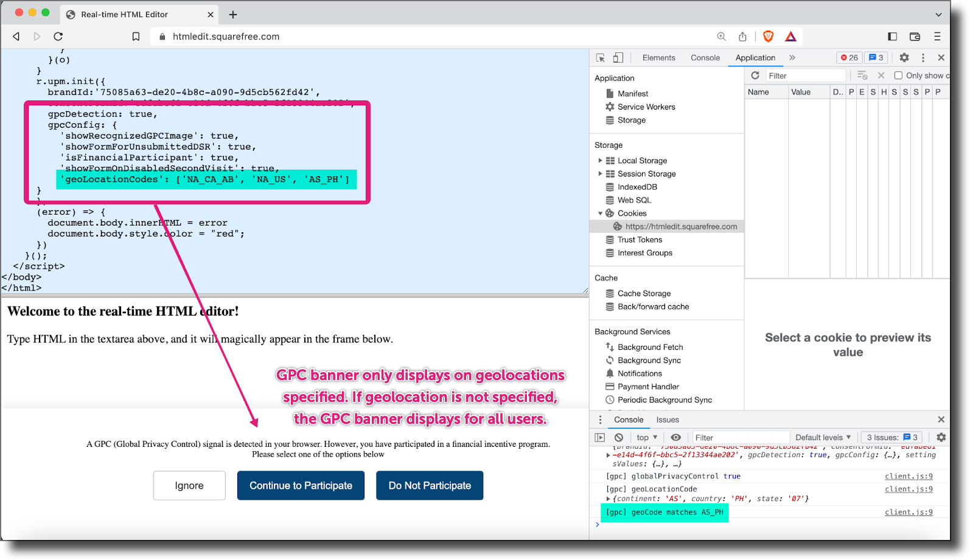Screen dimensions: 970x560
Task: Toggle the device toolbar icon
Action: click(618, 58)
